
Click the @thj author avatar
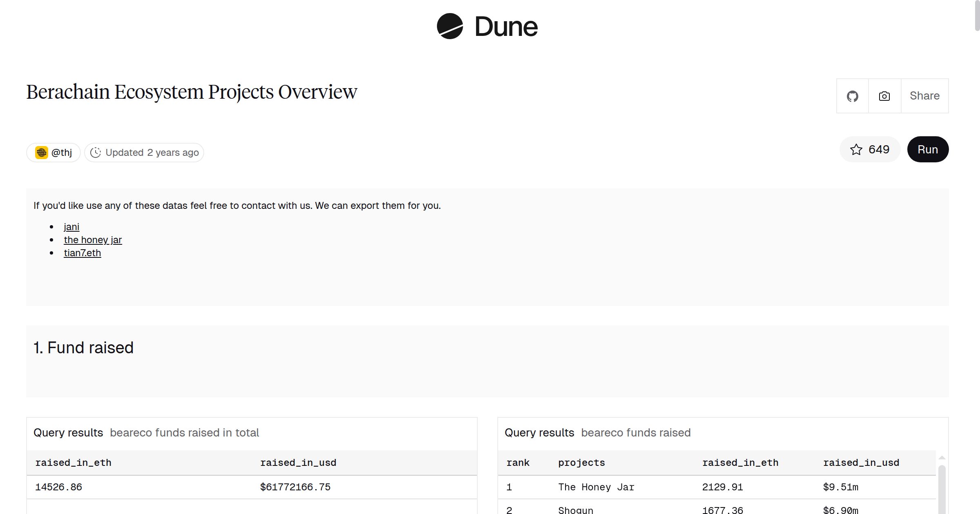click(x=41, y=153)
